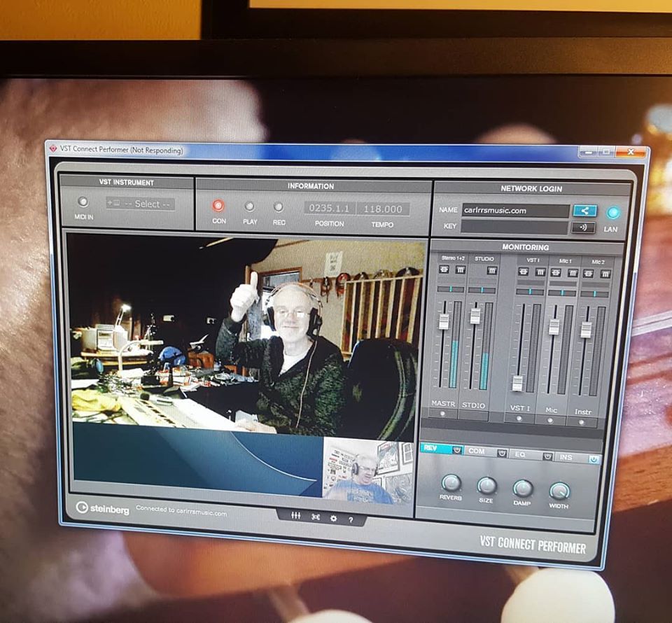
Task: Click the SIZE knob
Action: [487, 486]
